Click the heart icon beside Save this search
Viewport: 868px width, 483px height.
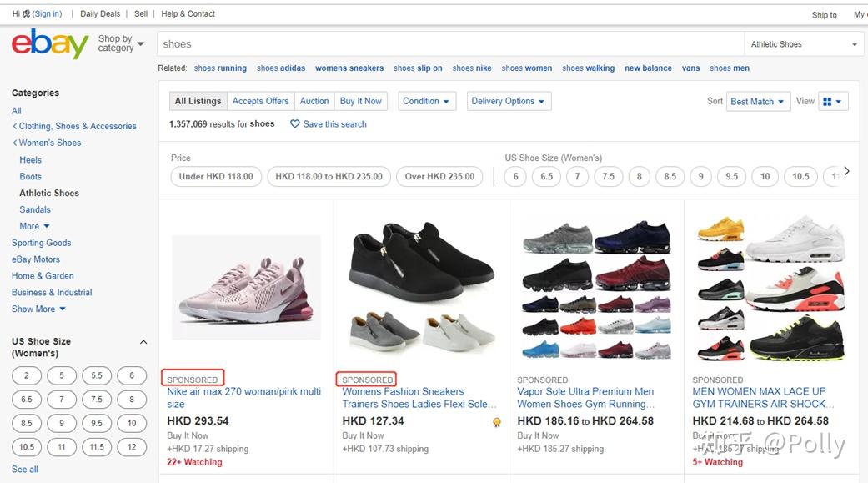tap(295, 124)
